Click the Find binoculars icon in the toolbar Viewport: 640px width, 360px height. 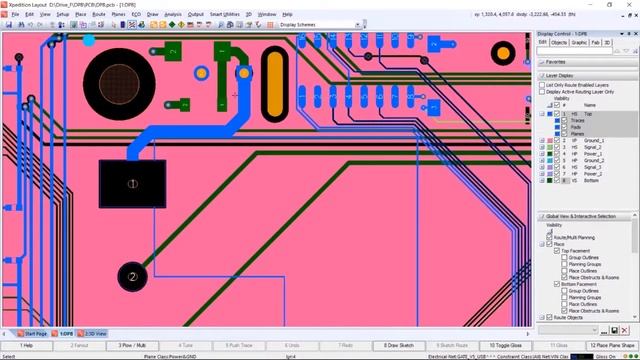coord(21,25)
